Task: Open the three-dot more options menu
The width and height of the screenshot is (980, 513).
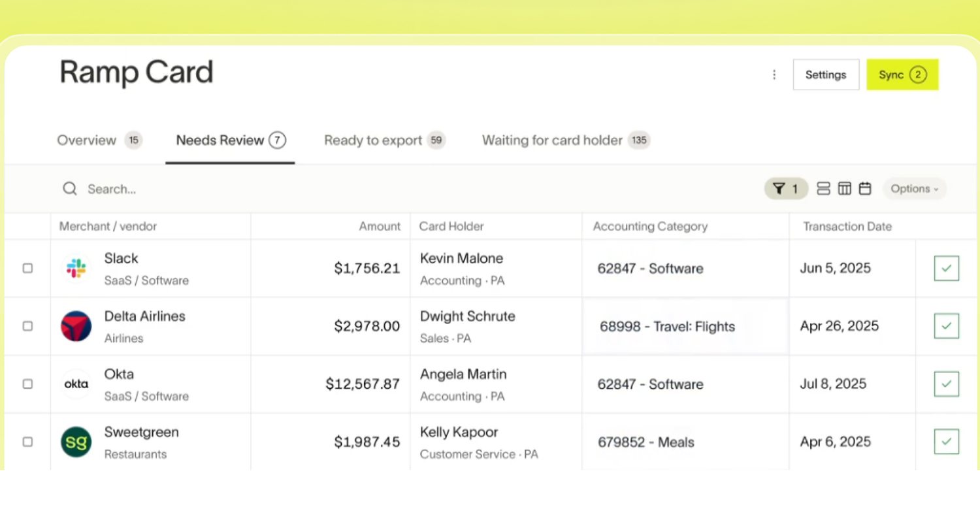Action: click(x=774, y=74)
